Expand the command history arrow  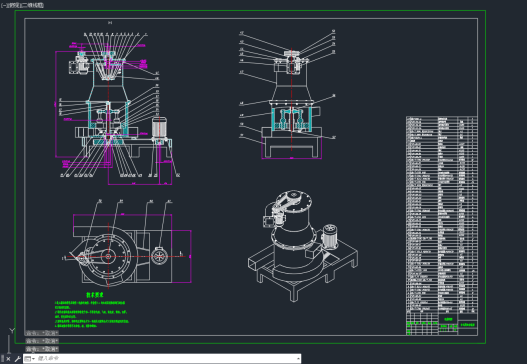(298, 359)
